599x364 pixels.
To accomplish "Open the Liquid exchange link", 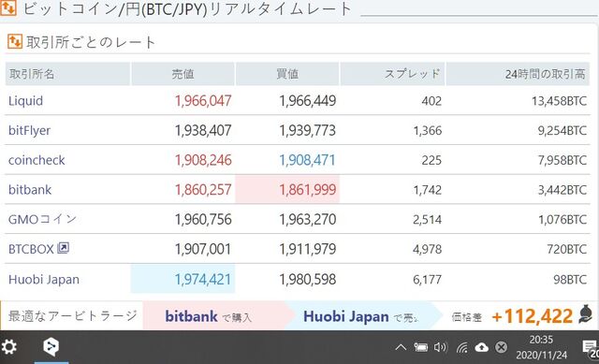I will [x=25, y=101].
